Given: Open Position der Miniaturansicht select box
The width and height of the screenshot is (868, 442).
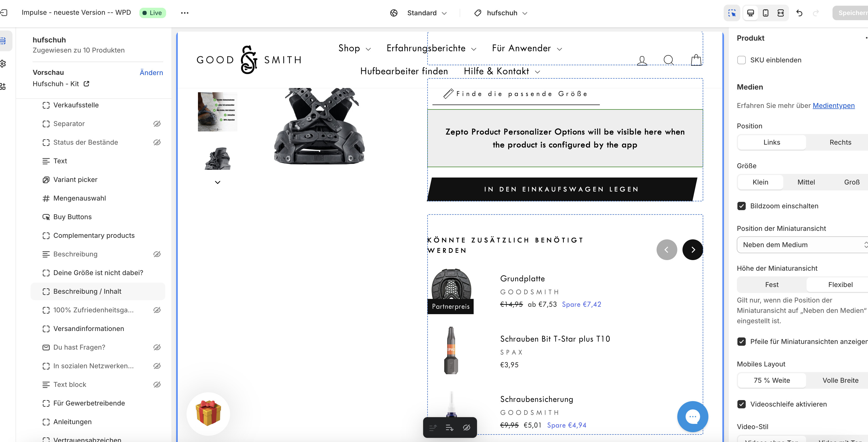Looking at the screenshot, I should pos(802,245).
